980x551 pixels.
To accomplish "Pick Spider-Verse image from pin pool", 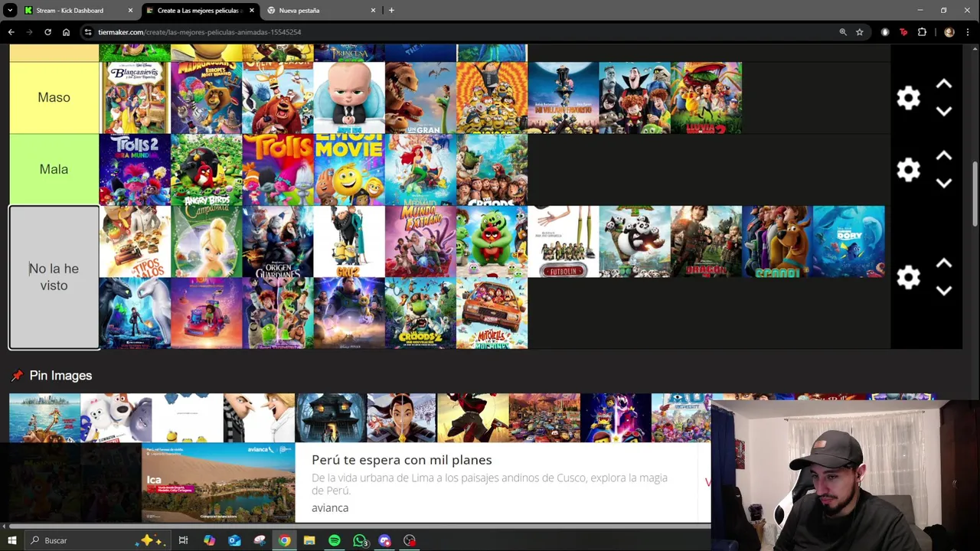I will tap(472, 418).
